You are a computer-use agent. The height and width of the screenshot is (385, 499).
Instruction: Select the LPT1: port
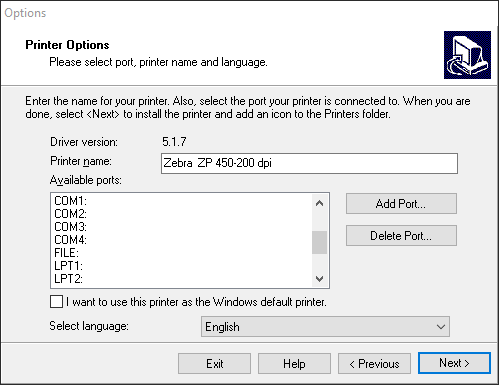pyautogui.click(x=182, y=266)
